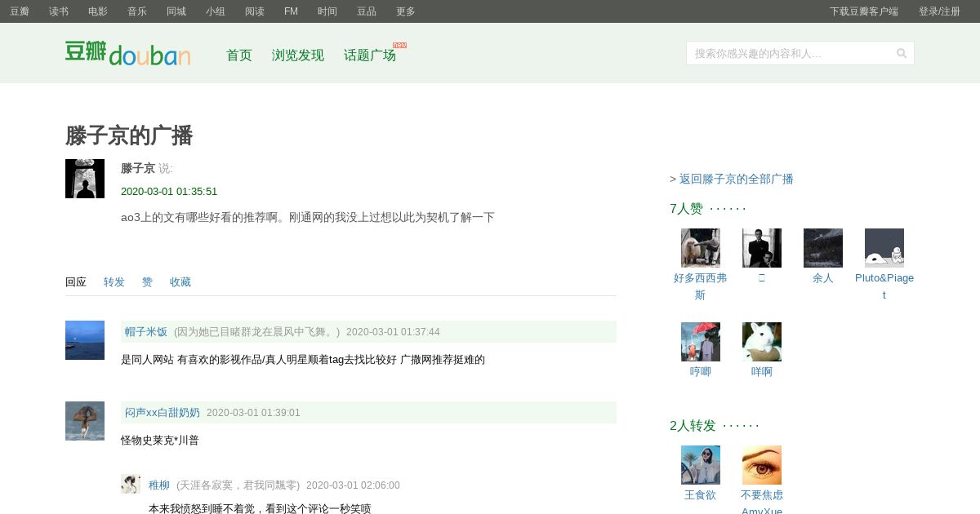Open 滕子京's profile avatar
The height and width of the screenshot is (514, 980).
point(85,179)
